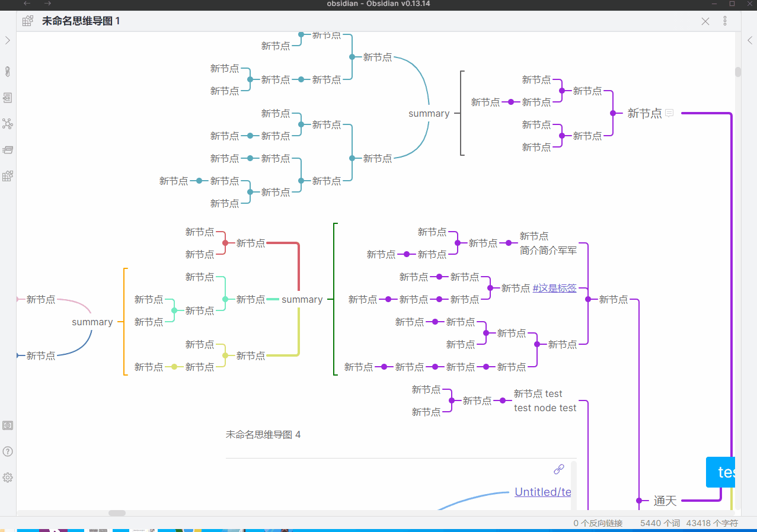This screenshot has height=532, width=757.
Task: Open the #这是标签 tag link
Action: coord(555,288)
